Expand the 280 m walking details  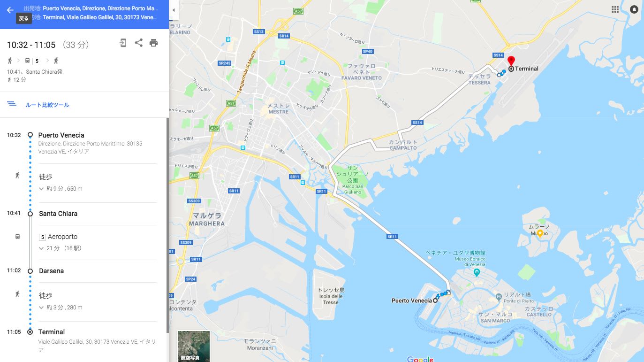point(61,308)
